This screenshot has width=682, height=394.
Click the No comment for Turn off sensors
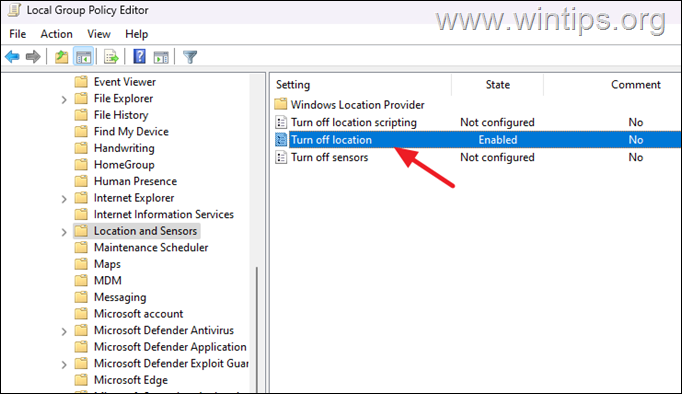635,157
